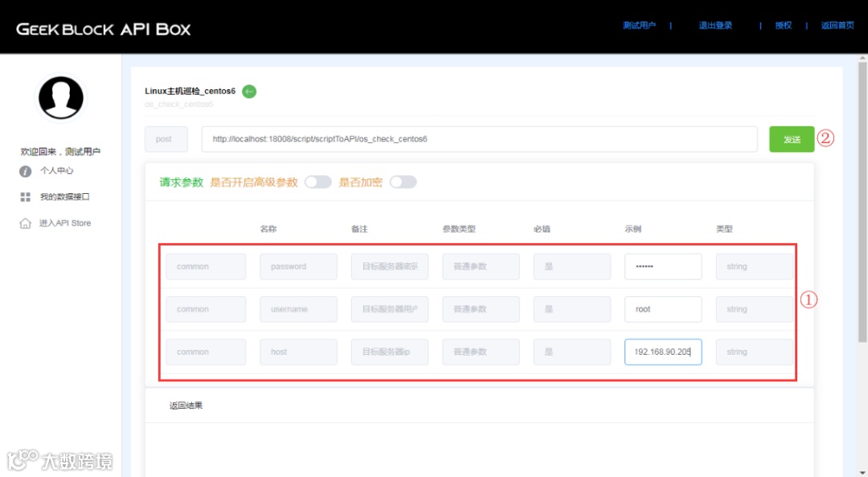Click the os_check_centos6 subtitle text
This screenshot has width=868, height=477.
point(178,104)
